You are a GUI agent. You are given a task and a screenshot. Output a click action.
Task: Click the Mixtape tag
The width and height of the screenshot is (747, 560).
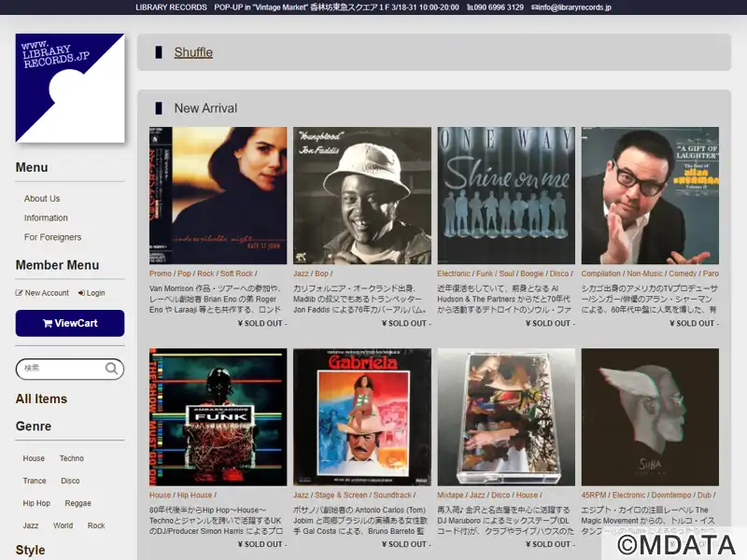click(x=450, y=495)
